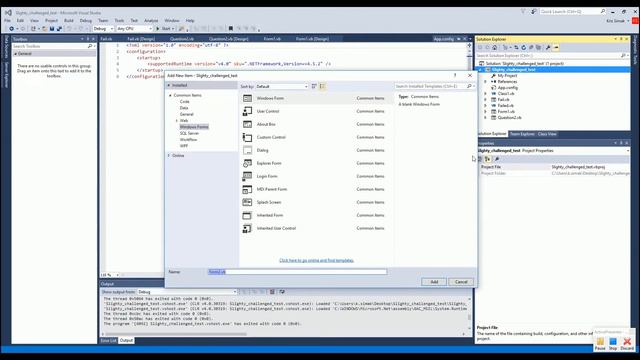Open the File menu
Viewport: 640px width, 360px height.
(8, 20)
